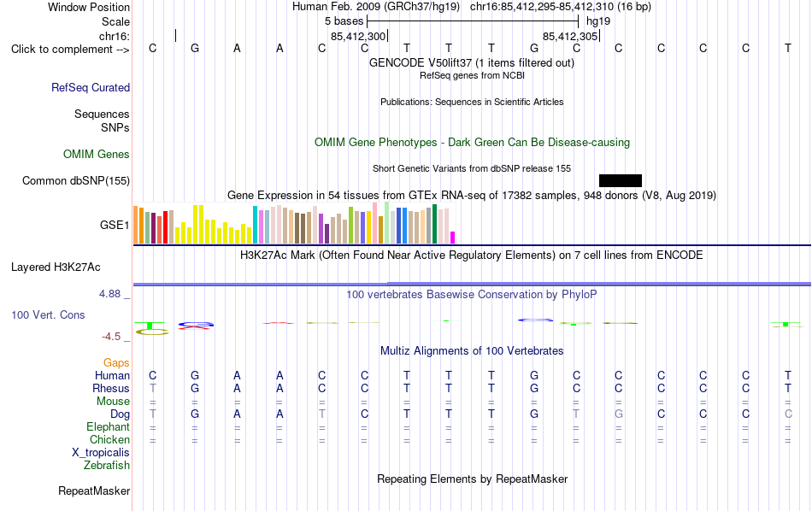This screenshot has width=812, height=511.
Task: Click the black dbSNP variant block
Action: pos(621,180)
